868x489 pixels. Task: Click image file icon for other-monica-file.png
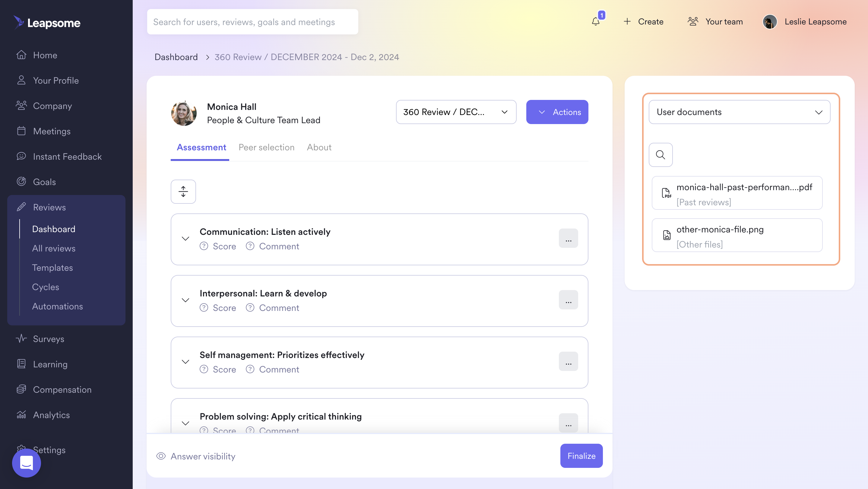pyautogui.click(x=667, y=235)
